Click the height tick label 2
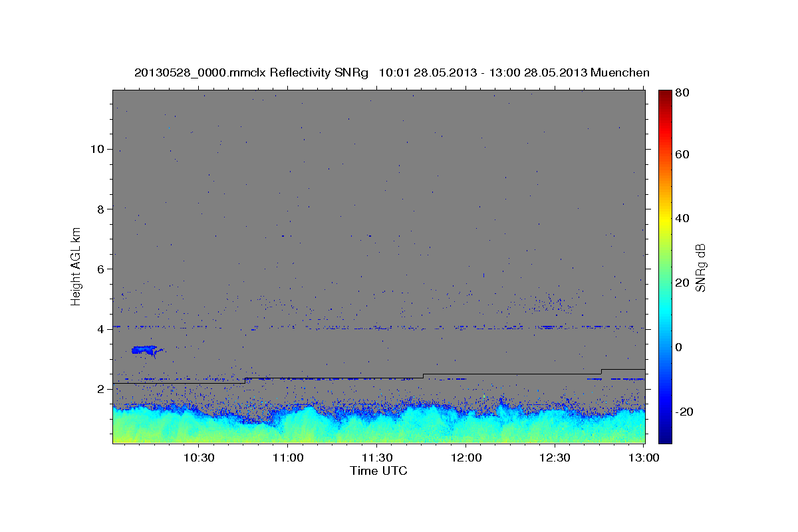Screen dimensions: 798x532 (99, 389)
